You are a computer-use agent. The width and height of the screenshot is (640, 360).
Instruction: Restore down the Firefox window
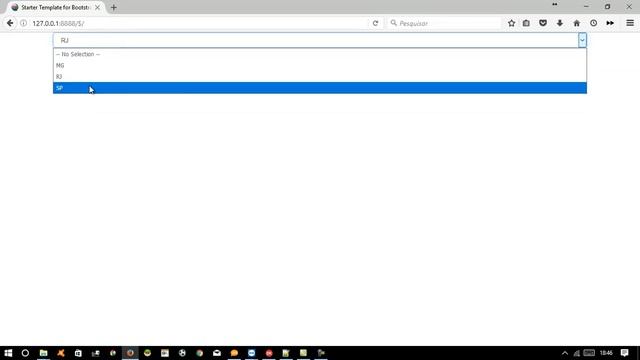tap(607, 7)
